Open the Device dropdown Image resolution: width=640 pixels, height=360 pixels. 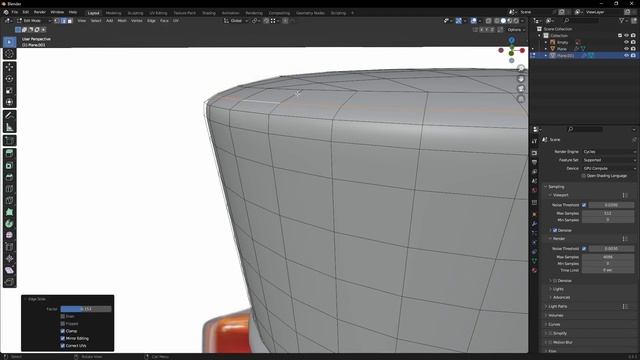pos(609,168)
